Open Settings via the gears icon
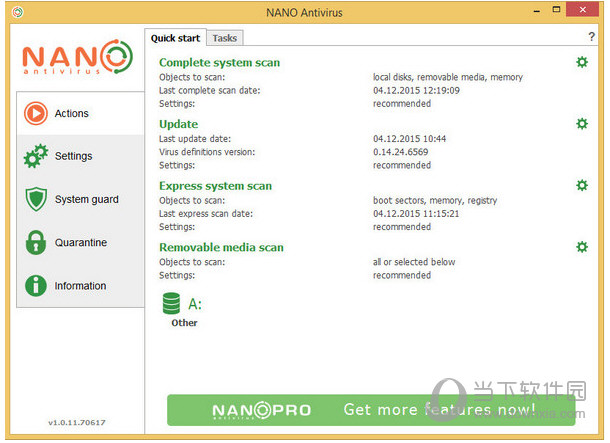Screen dimensions: 610x443 coord(36,156)
